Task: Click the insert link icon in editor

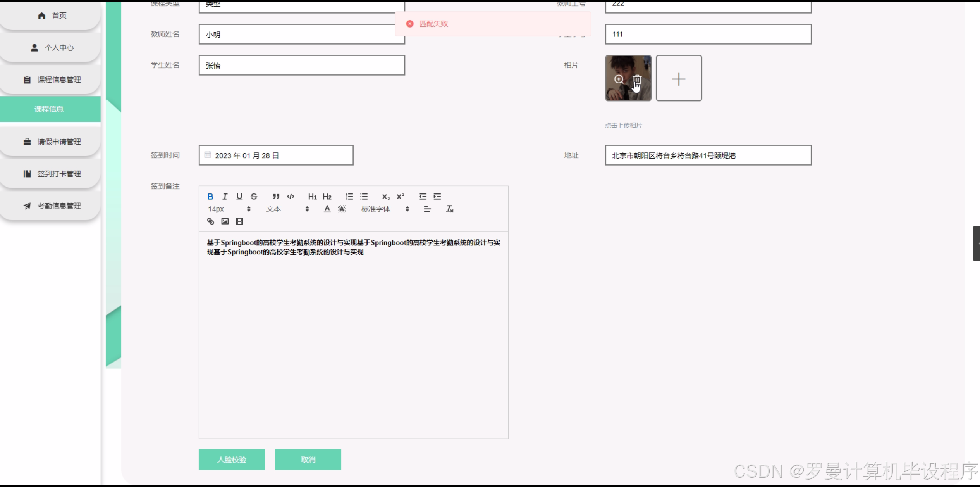Action: [x=210, y=221]
